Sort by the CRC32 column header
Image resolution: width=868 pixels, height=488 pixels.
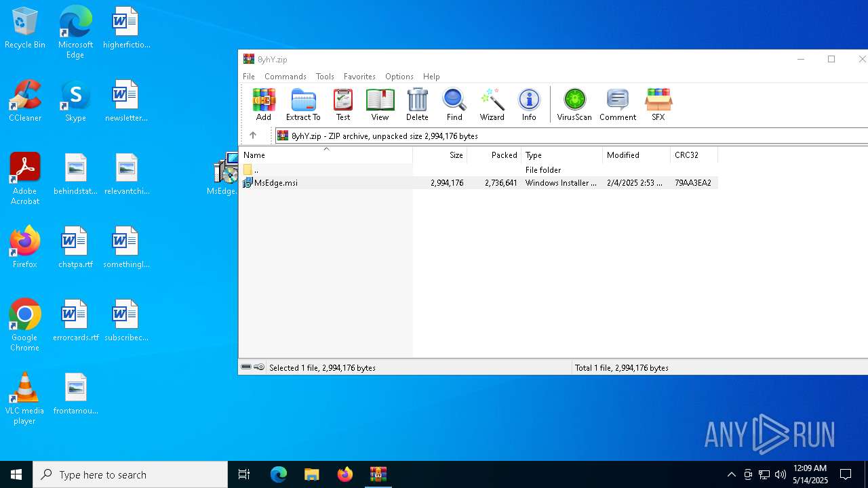(694, 155)
